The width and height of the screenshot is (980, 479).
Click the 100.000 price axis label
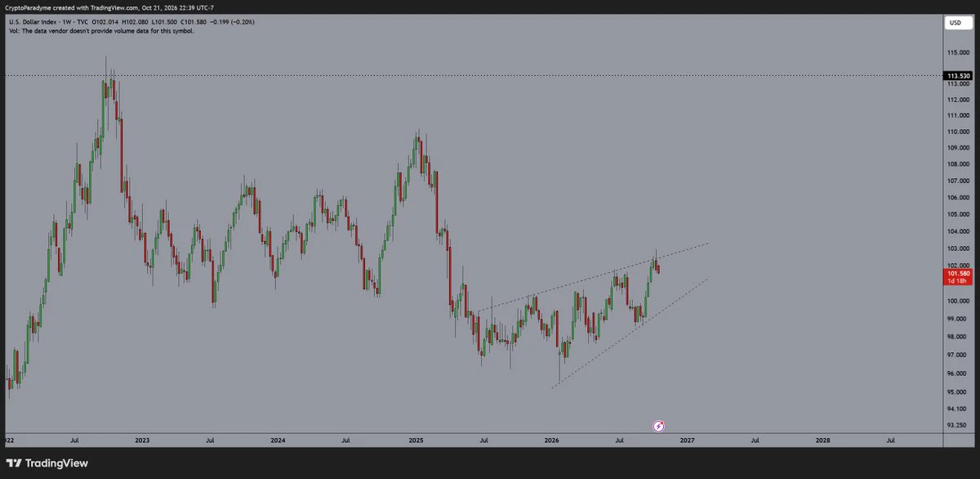[958, 301]
